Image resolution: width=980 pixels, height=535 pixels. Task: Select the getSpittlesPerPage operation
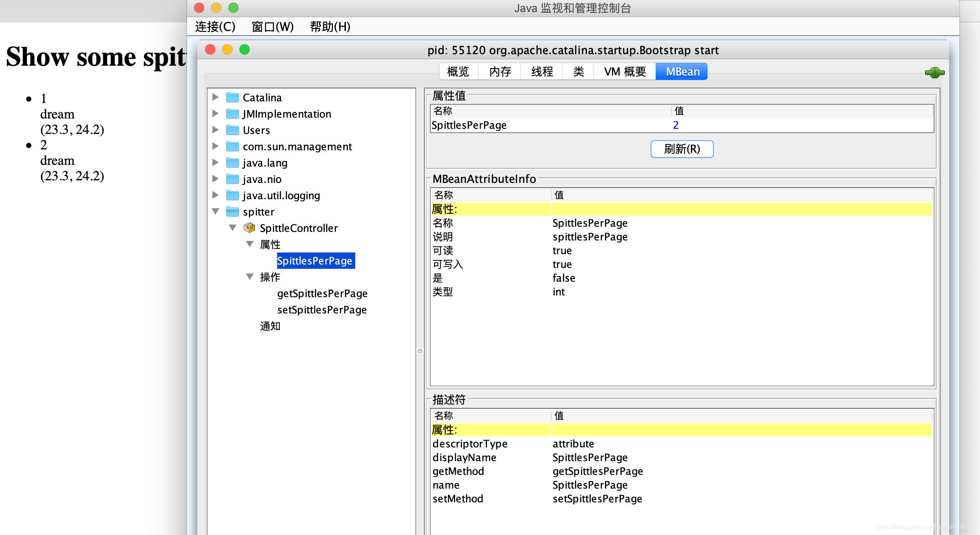322,293
